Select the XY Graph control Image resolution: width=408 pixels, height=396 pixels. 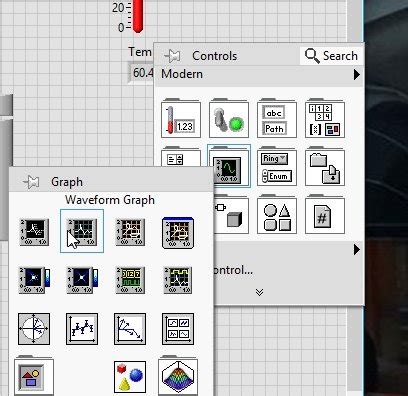click(x=130, y=232)
